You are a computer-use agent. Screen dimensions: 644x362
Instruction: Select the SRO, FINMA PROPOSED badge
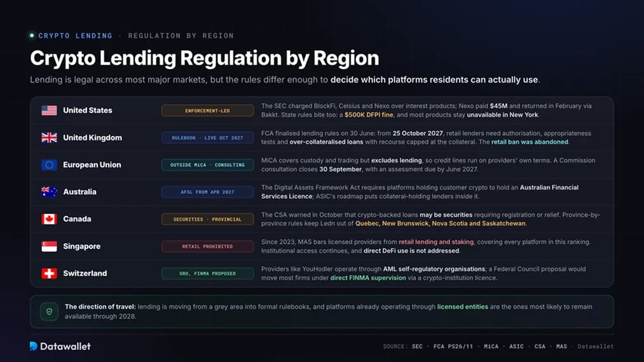pos(207,273)
